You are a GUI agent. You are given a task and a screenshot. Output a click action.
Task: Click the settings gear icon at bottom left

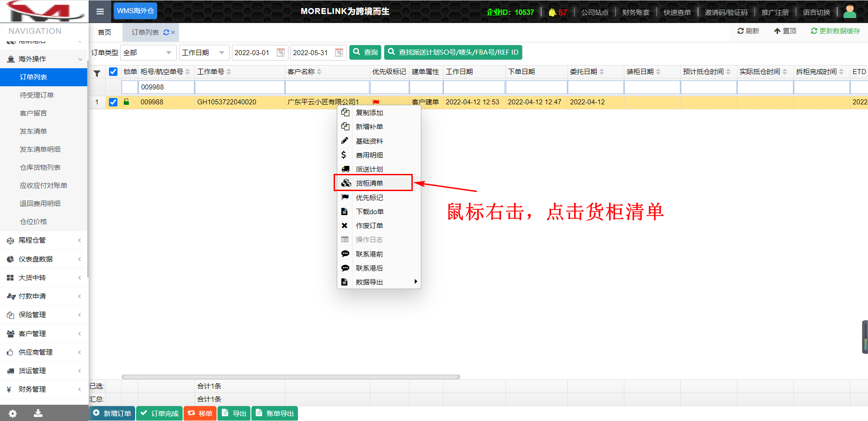point(13,413)
